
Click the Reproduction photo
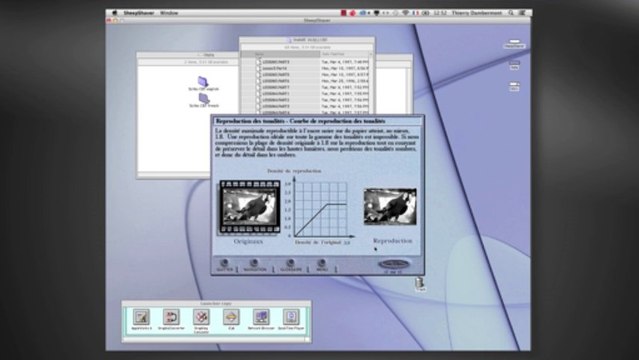pyautogui.click(x=390, y=206)
